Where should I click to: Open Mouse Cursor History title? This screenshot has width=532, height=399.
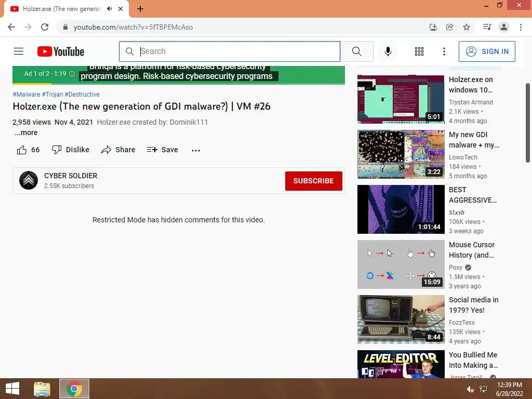[472, 250]
